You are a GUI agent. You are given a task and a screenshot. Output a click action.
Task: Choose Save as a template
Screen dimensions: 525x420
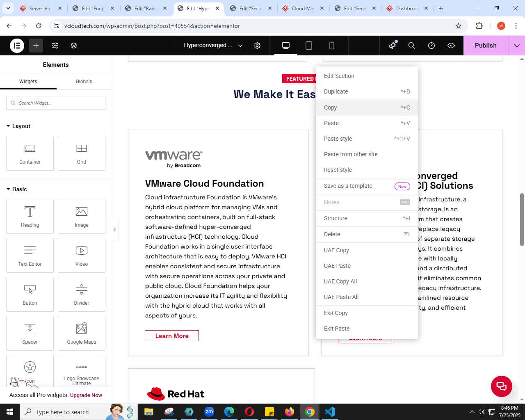tap(367, 186)
